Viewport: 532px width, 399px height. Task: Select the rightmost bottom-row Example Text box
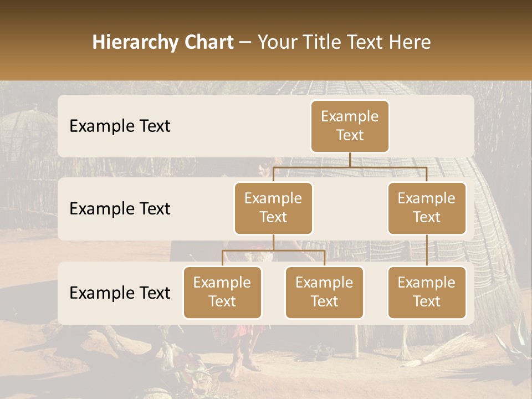[x=427, y=293]
